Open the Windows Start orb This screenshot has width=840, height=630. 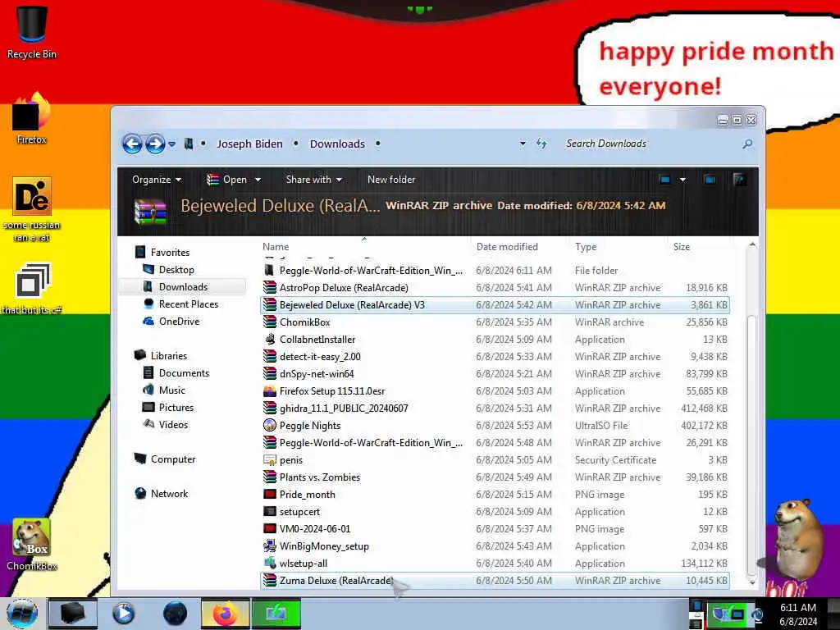point(22,614)
